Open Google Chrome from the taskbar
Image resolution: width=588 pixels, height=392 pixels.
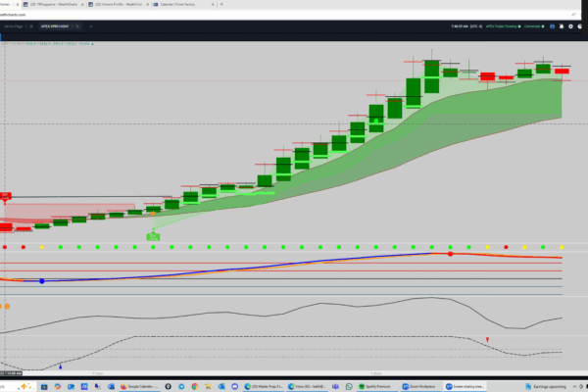pyautogui.click(x=195, y=386)
